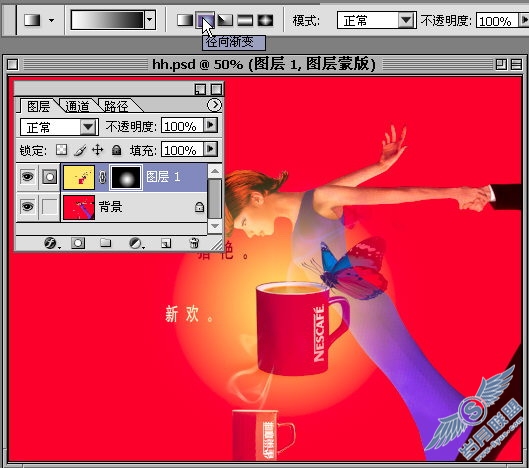
Task: Hide 图层 1 with eye icon
Action: (27, 176)
